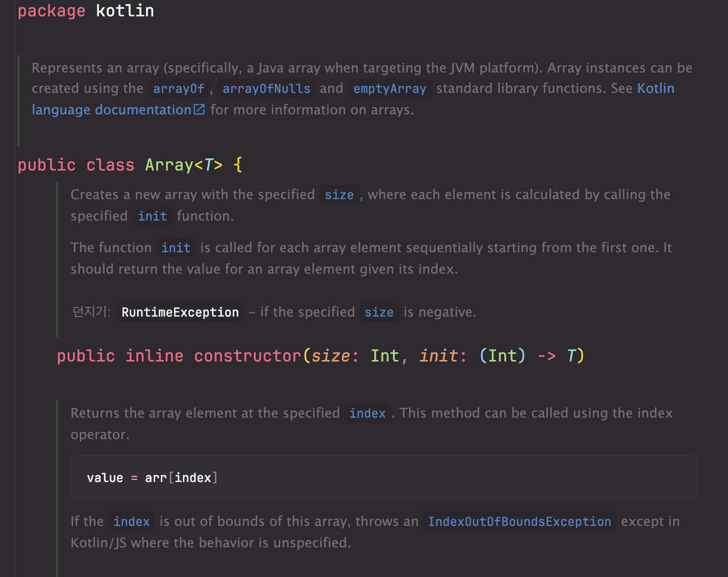Open the emptyArray function link

pos(390,89)
